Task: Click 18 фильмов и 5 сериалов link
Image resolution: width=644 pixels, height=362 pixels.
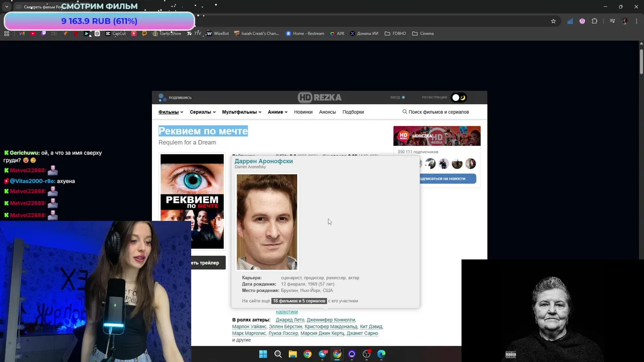Action: tap(299, 301)
